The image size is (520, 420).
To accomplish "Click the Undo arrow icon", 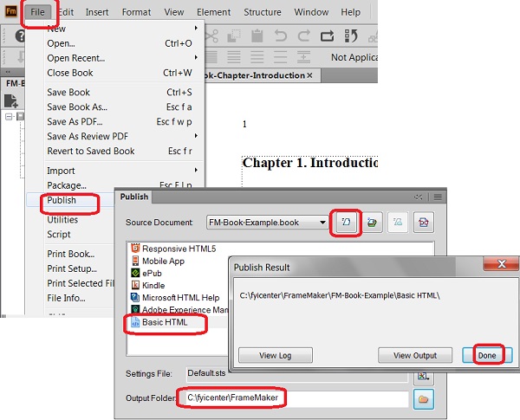I will click(281, 36).
